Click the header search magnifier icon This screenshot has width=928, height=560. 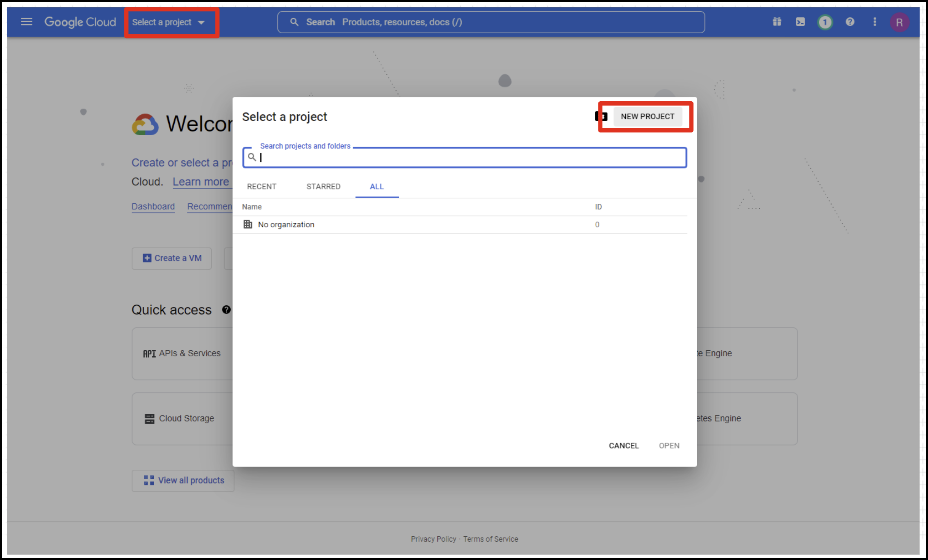pos(294,22)
